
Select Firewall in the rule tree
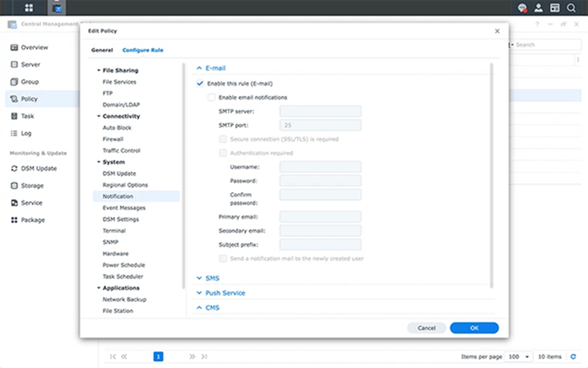(113, 139)
